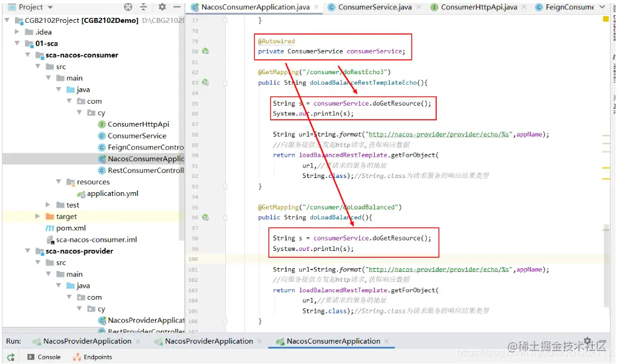Expand the target folder

coord(38,216)
